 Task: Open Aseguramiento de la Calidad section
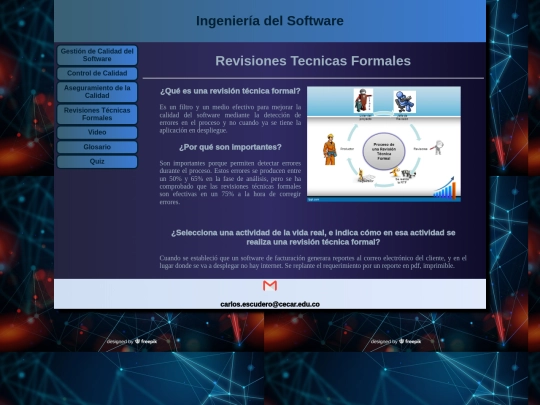[x=97, y=92]
